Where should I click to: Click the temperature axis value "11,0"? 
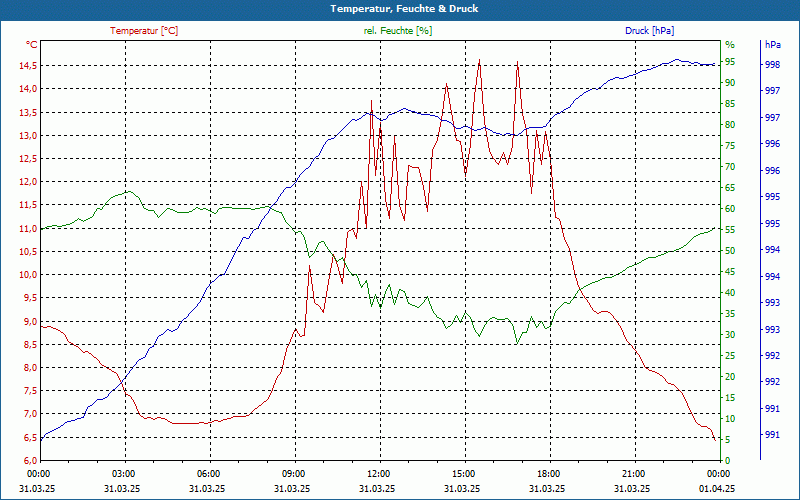click(28, 229)
